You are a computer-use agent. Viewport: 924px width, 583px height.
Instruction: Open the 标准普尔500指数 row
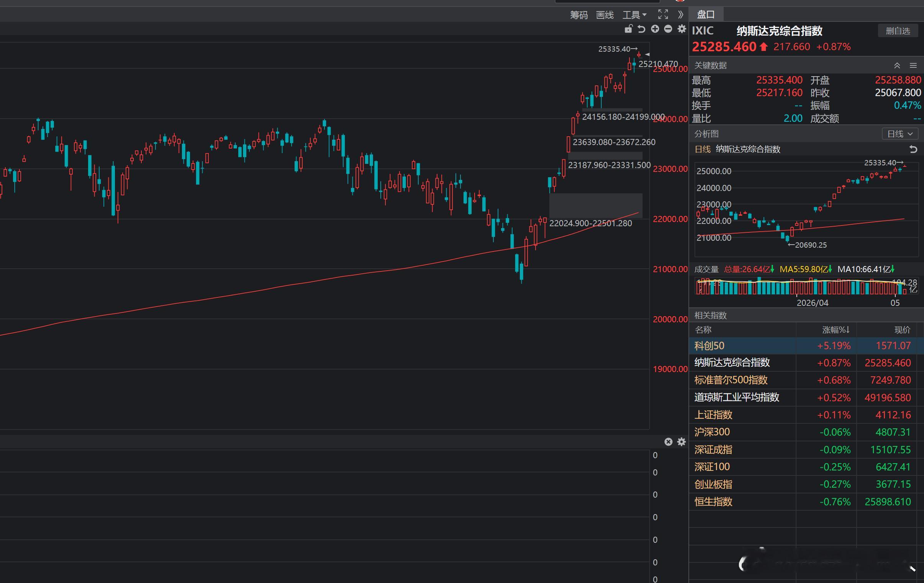(806, 380)
